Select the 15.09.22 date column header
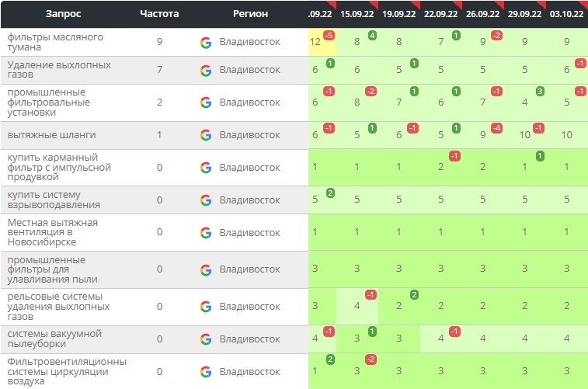The height and width of the screenshot is (389, 588). click(357, 14)
